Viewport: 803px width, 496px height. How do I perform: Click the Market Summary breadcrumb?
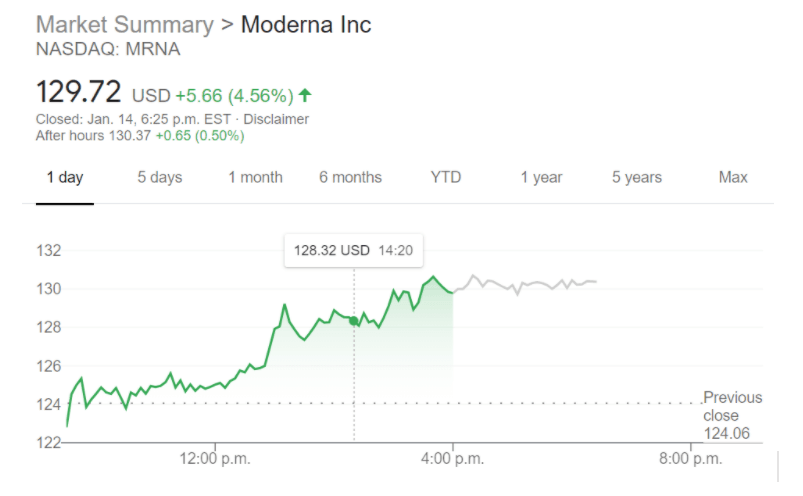click(124, 25)
